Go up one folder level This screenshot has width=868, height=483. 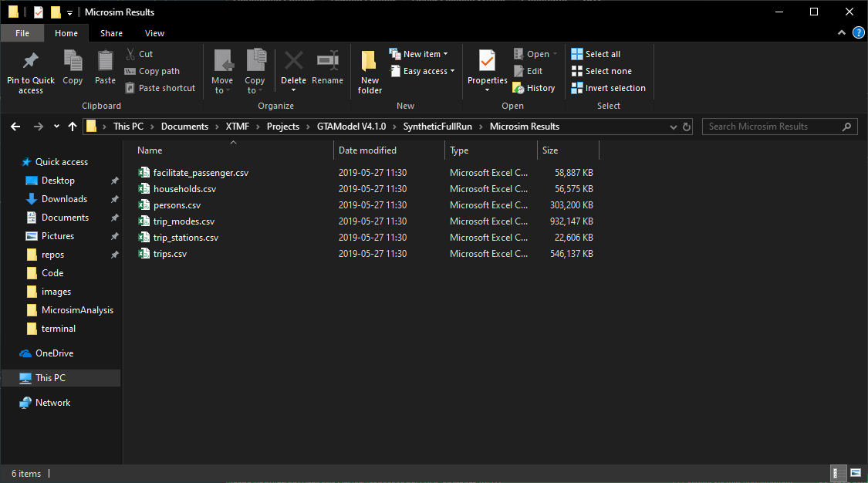[73, 127]
